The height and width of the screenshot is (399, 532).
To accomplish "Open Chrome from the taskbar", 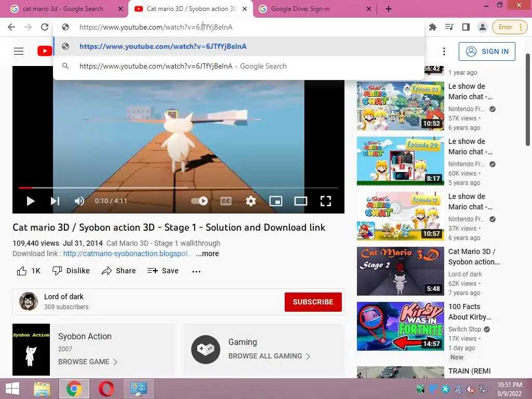I will pyautogui.click(x=74, y=389).
